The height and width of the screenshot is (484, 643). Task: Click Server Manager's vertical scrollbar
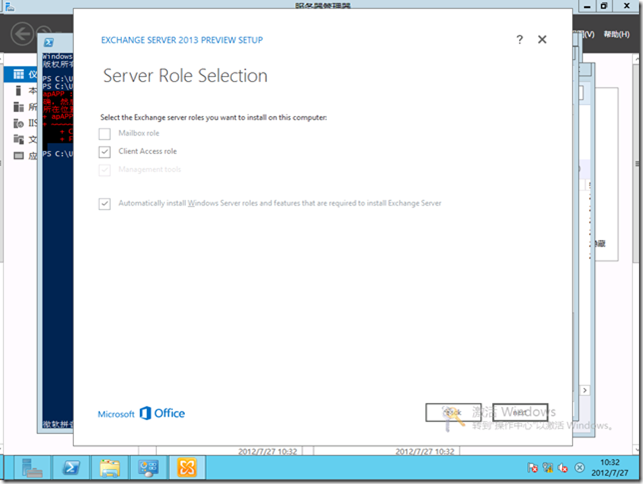(x=638, y=164)
